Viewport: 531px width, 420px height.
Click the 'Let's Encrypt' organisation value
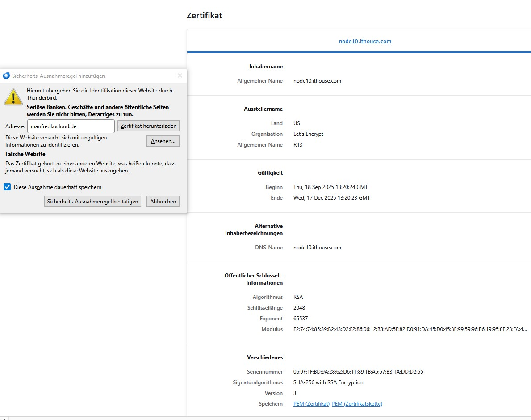pyautogui.click(x=308, y=134)
